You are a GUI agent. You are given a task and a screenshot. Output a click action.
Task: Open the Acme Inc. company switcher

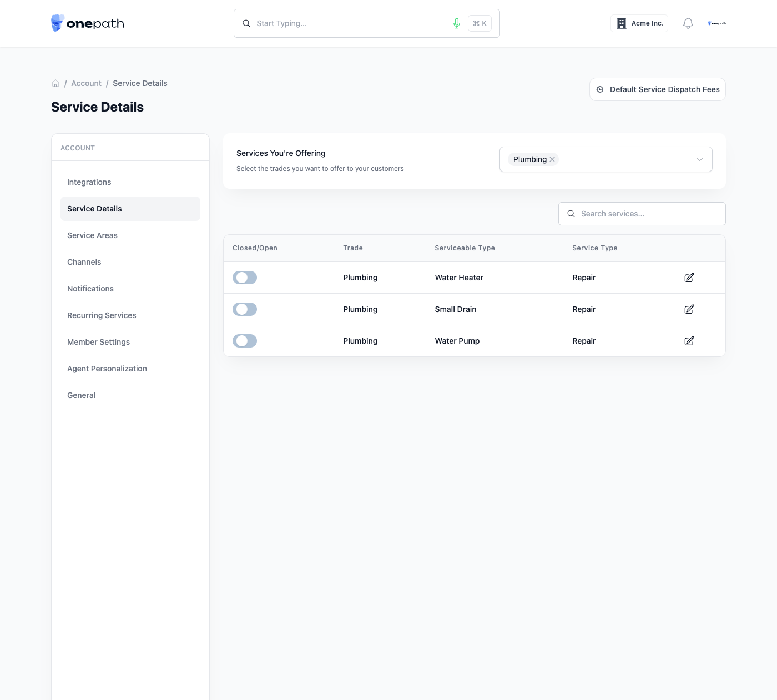pyautogui.click(x=639, y=23)
